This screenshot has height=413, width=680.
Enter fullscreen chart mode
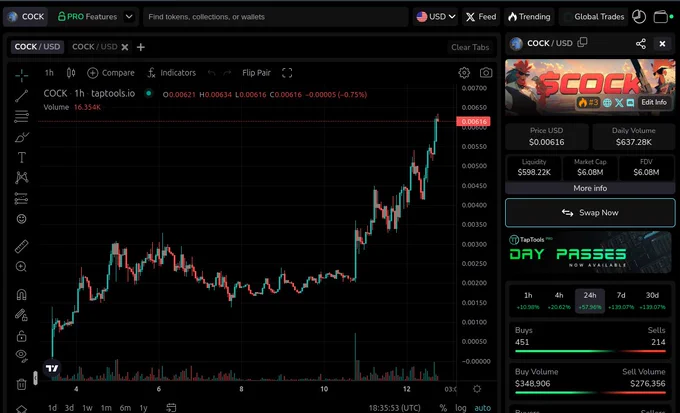click(287, 73)
